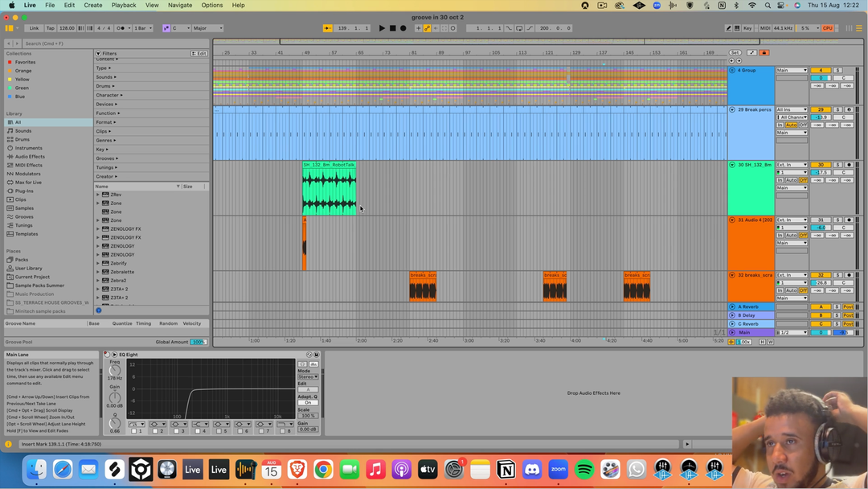Click the Set locator button
Viewport: 868px width, 489px height.
735,53
